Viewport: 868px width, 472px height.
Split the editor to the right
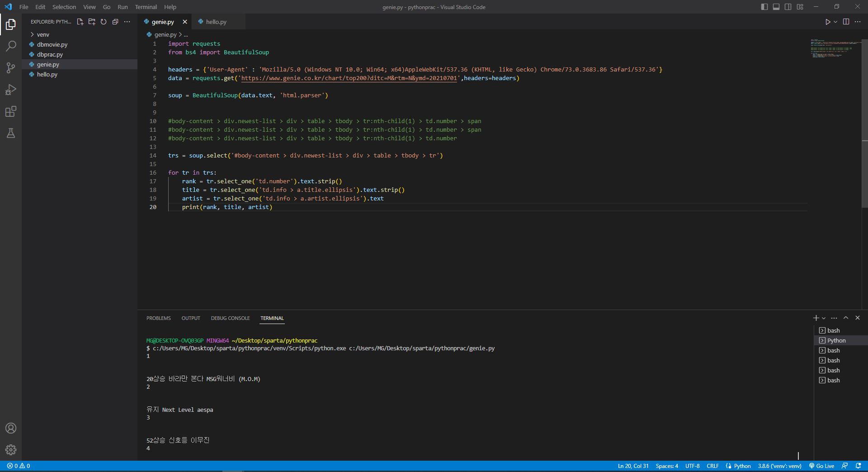(846, 22)
